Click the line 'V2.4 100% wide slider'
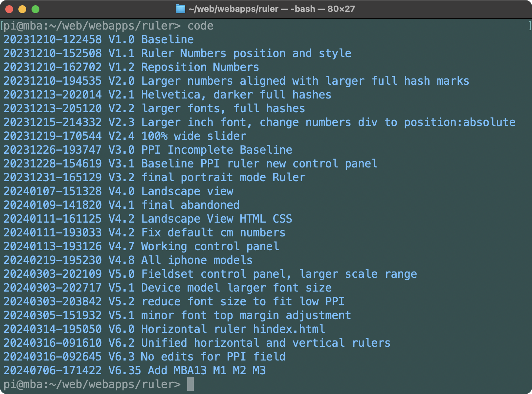The image size is (532, 394). (x=177, y=136)
